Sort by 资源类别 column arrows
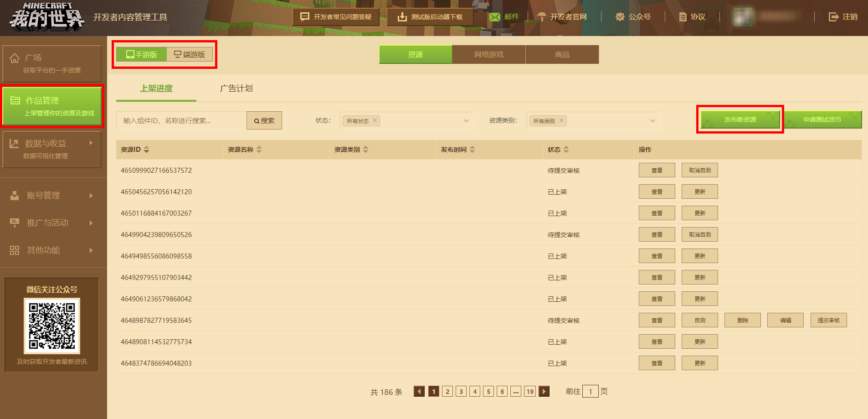Image resolution: width=868 pixels, height=419 pixels. pos(365,150)
